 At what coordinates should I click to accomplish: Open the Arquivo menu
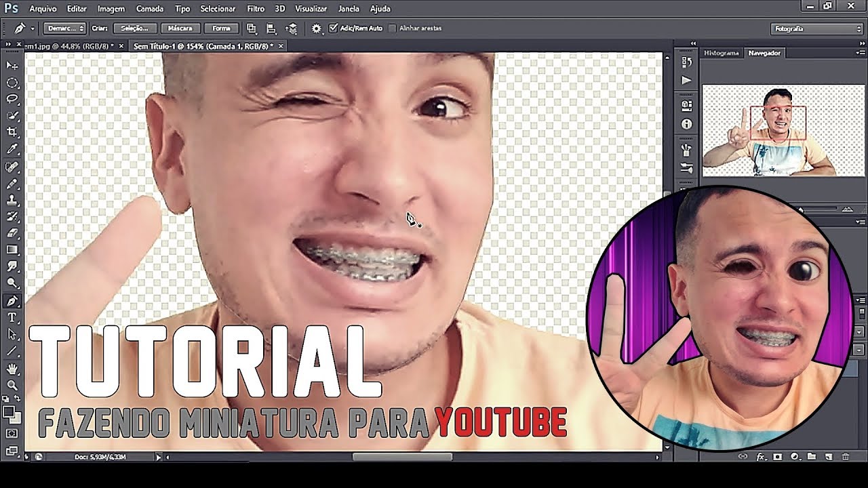click(x=43, y=9)
